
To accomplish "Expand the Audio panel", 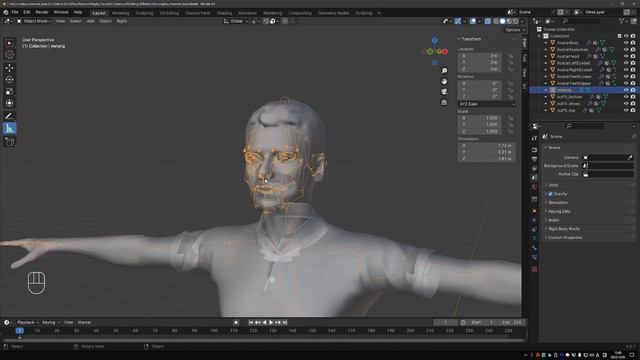I will pos(554,220).
